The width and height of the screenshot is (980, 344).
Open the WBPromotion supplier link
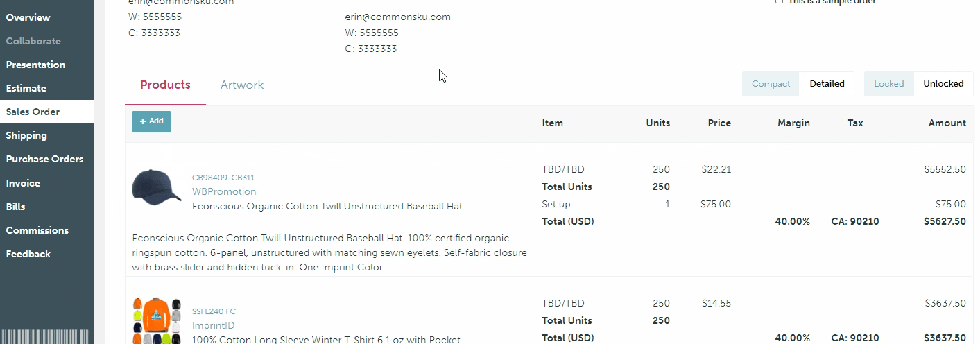224,191
